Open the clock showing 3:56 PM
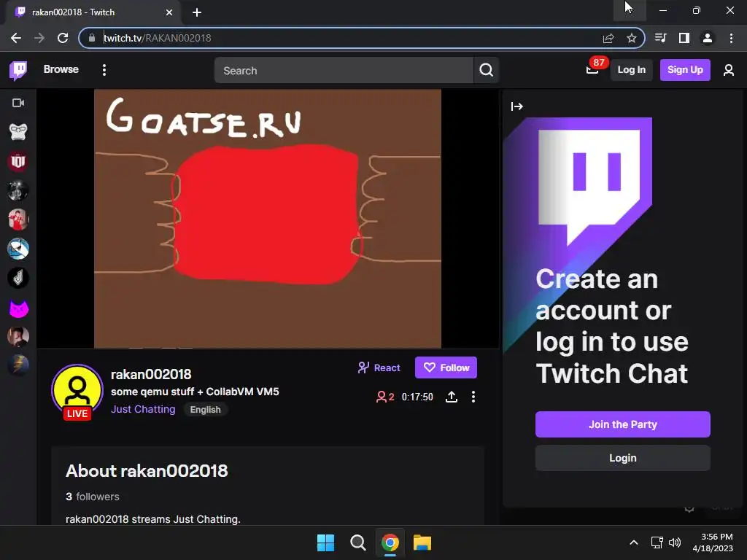747x560 pixels. 713,542
